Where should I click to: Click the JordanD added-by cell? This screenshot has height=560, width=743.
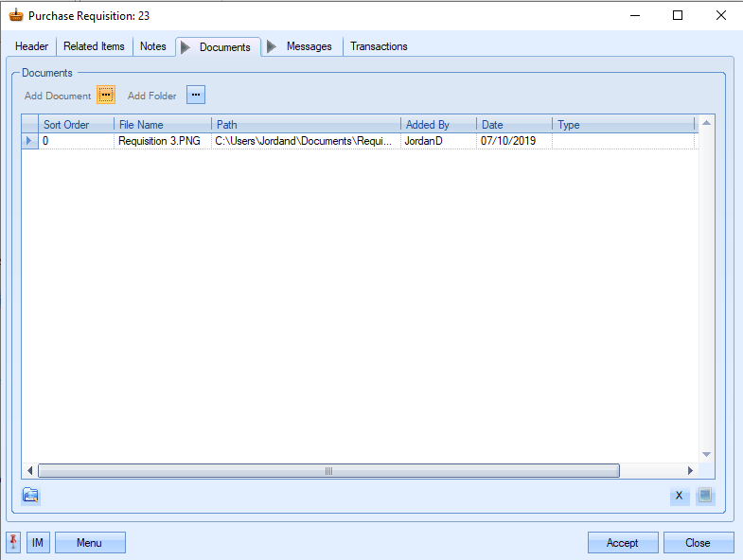click(439, 141)
